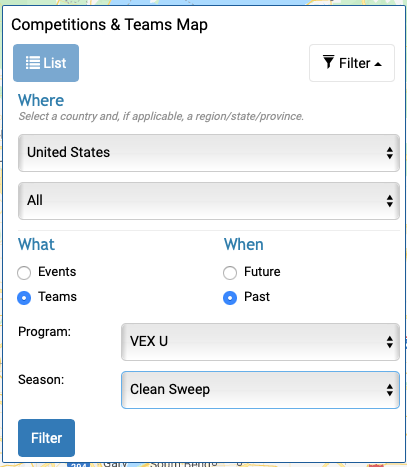Select the Teams radio button

pos(24,298)
